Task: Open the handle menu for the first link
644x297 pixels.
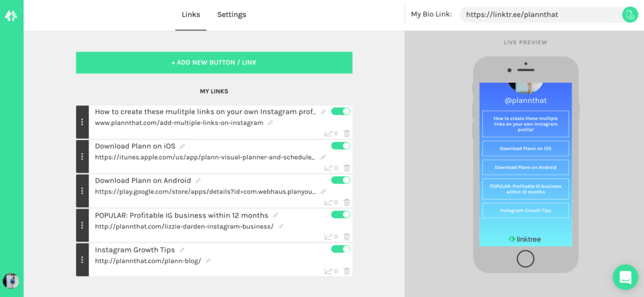Action: click(82, 122)
